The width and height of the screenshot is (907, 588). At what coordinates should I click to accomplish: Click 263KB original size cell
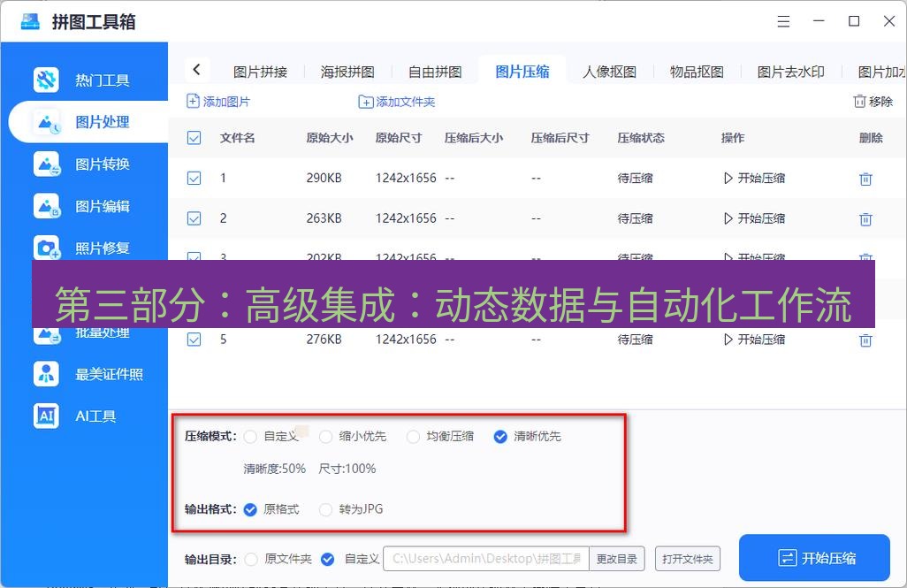[x=324, y=218]
